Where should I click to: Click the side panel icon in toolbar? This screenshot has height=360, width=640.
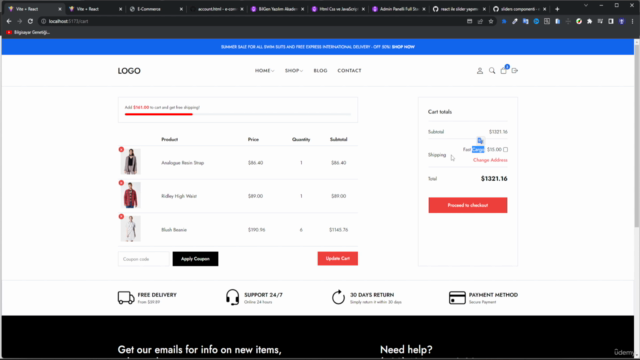click(x=611, y=21)
